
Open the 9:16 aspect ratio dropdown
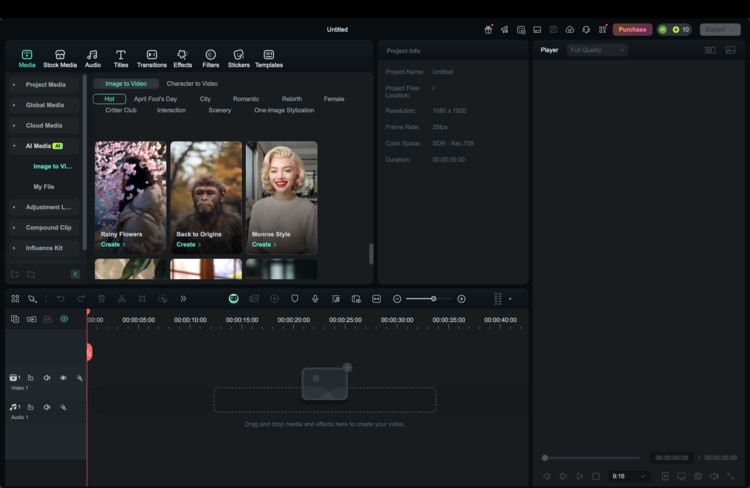pyautogui.click(x=629, y=476)
